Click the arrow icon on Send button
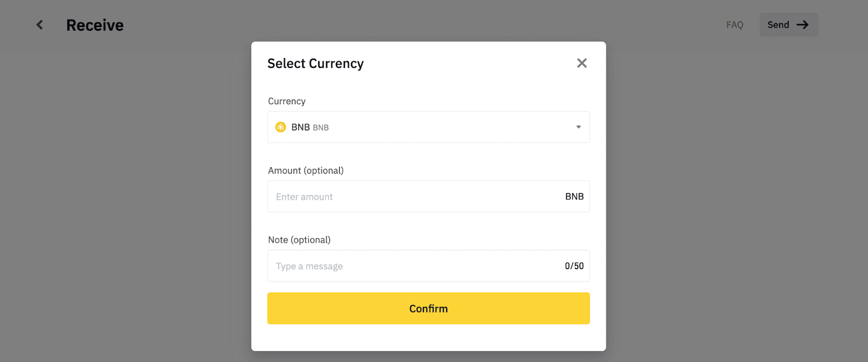Screen dimensions: 868x362 pyautogui.click(x=803, y=25)
